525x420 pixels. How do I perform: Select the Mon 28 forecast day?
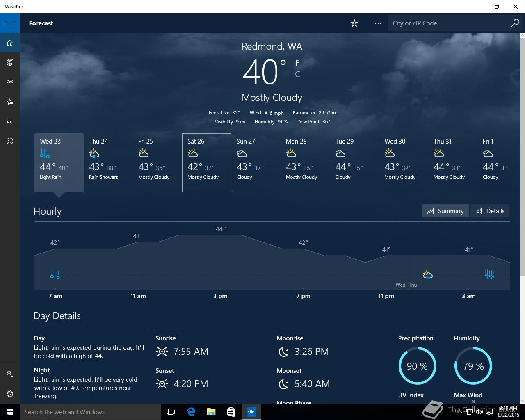coord(305,162)
